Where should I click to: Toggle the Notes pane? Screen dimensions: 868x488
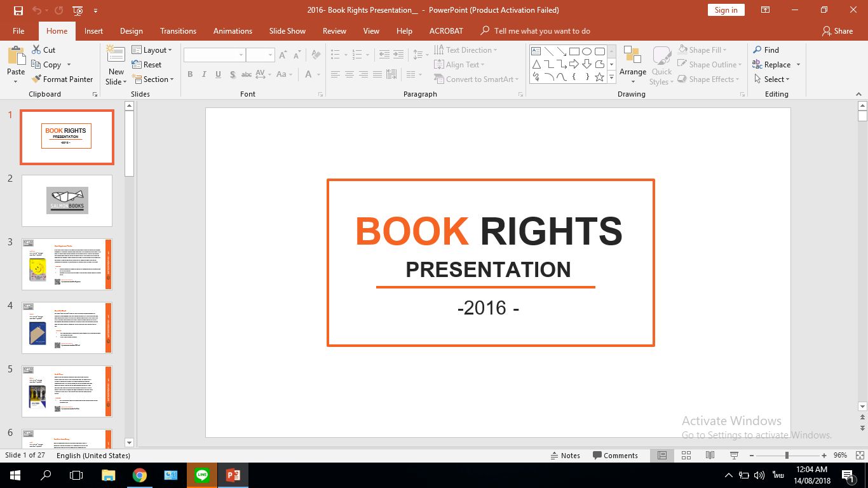565,456
